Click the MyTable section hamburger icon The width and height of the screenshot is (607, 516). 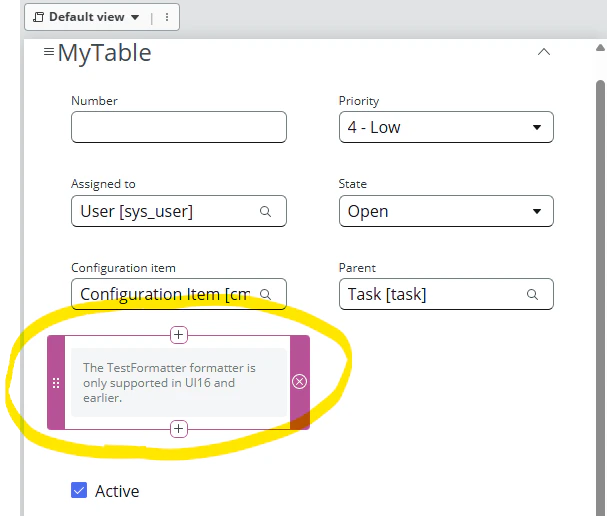tap(49, 51)
